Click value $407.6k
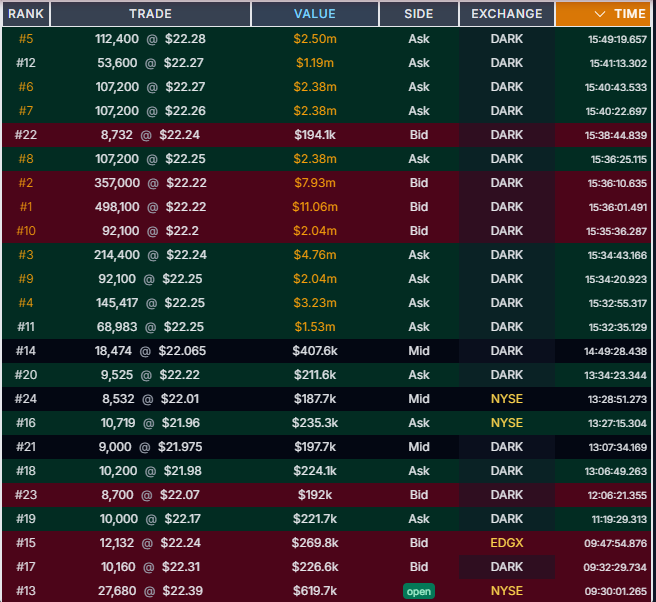The width and height of the screenshot is (656, 602). (315, 351)
